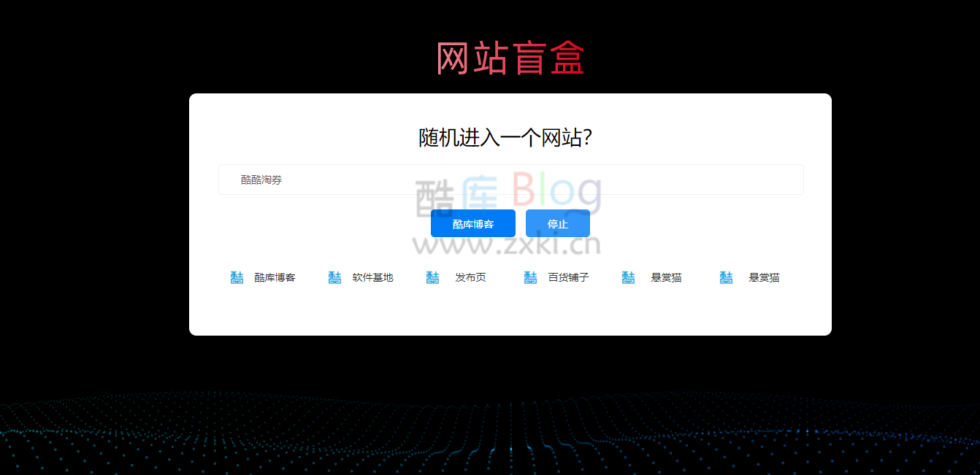980x475 pixels.
Task: Open the 软件基地 link
Action: (372, 277)
